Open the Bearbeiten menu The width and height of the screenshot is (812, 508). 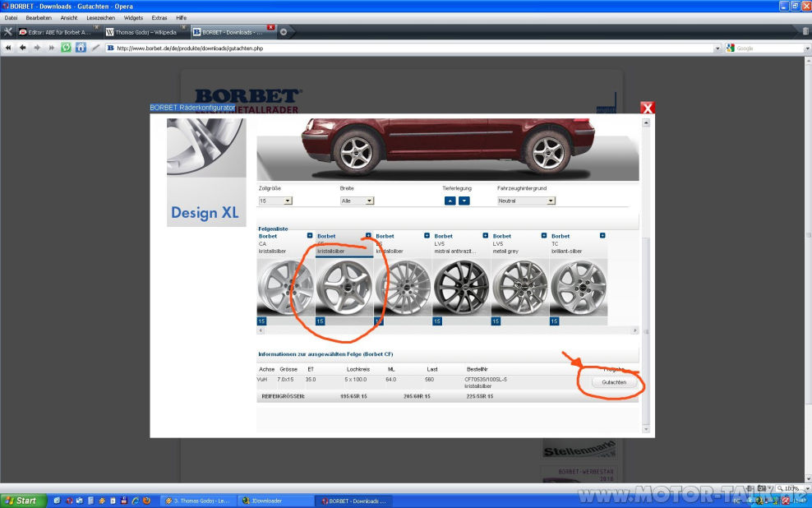(39, 17)
